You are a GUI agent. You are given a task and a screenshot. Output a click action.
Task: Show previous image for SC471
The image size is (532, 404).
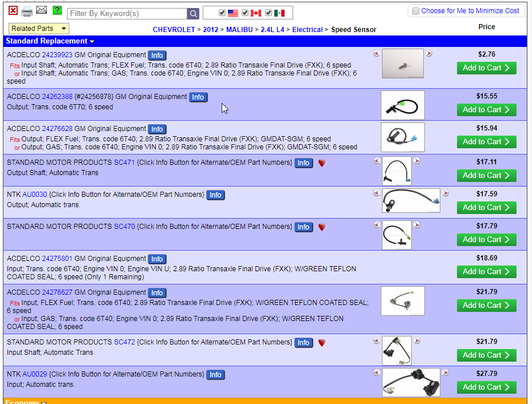pos(377,161)
